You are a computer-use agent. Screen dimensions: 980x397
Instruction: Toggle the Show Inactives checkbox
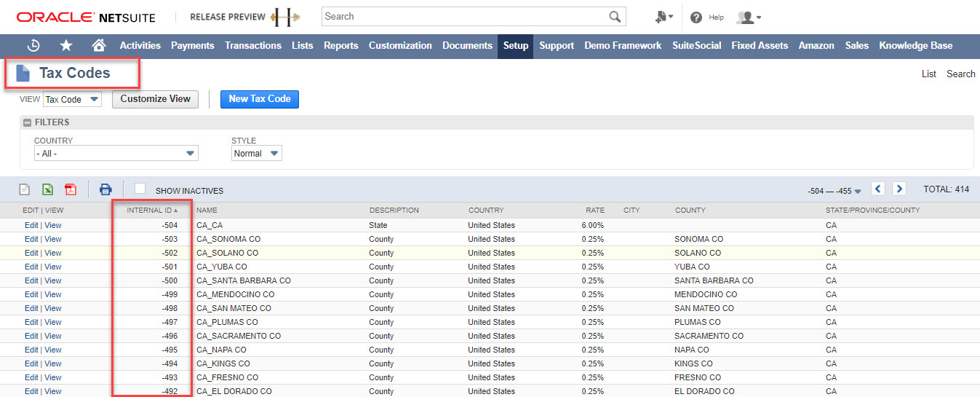[x=140, y=189]
